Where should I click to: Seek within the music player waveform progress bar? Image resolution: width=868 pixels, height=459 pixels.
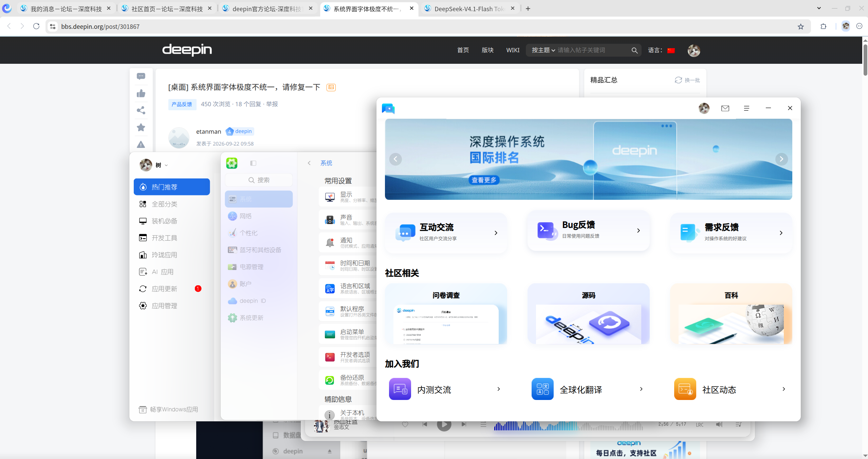pos(569,425)
